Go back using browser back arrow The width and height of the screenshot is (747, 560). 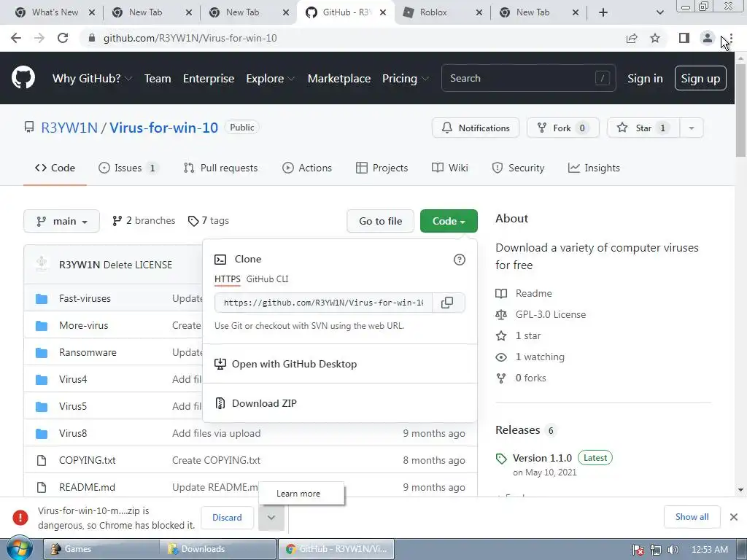click(16, 38)
